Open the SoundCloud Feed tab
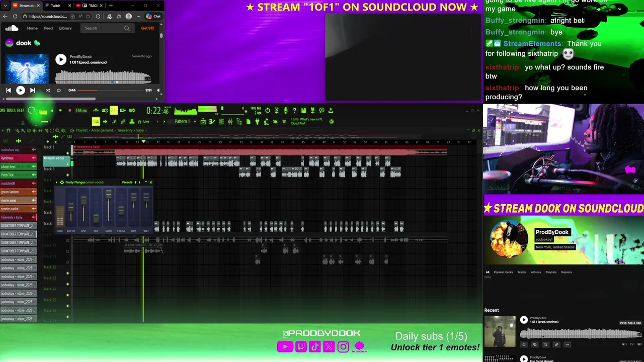Screen dimensions: 644x362 point(48,28)
